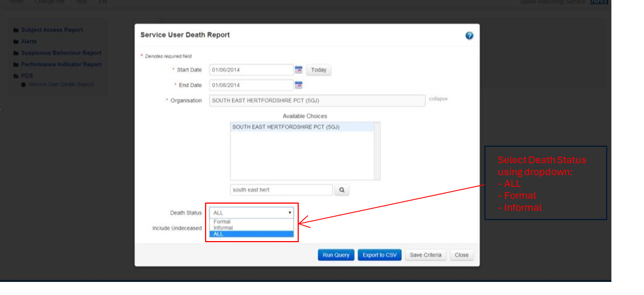Open Alerts in the sidebar
The image size is (644, 295).
[29, 42]
